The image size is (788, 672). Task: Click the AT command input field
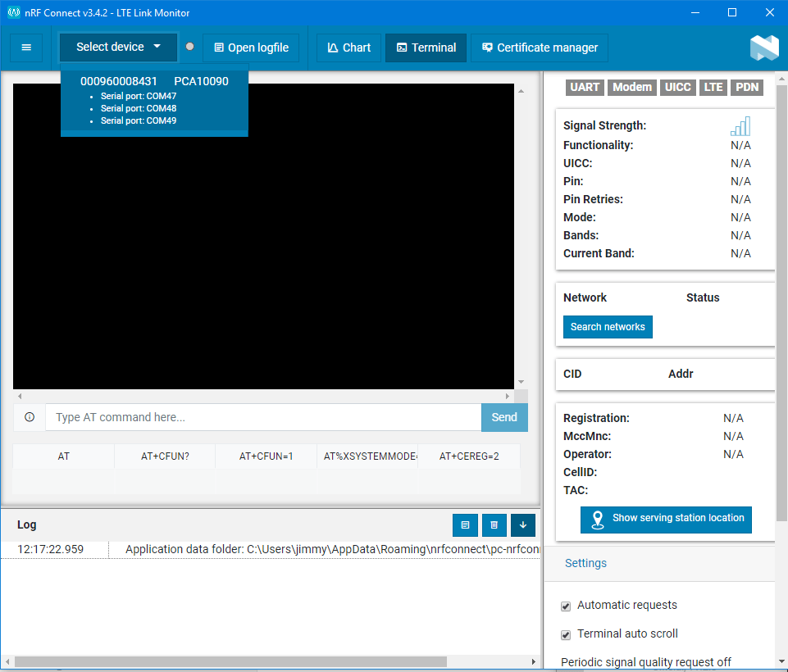pyautogui.click(x=262, y=417)
